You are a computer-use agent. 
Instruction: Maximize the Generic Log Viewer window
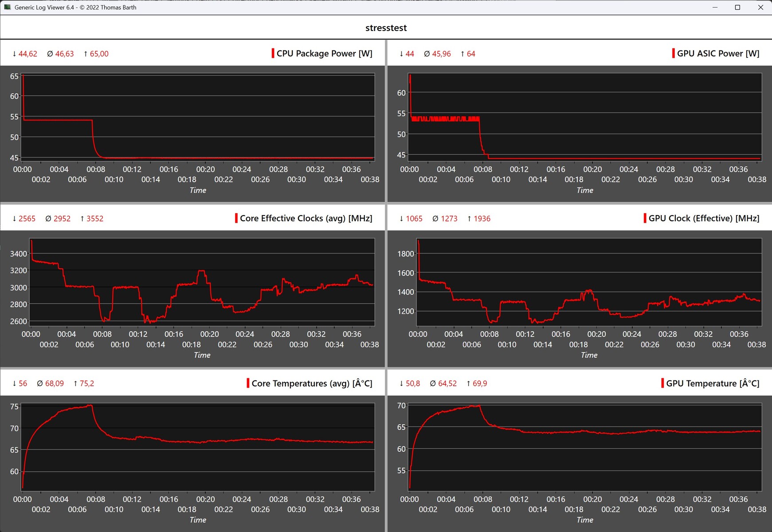tap(737, 7)
